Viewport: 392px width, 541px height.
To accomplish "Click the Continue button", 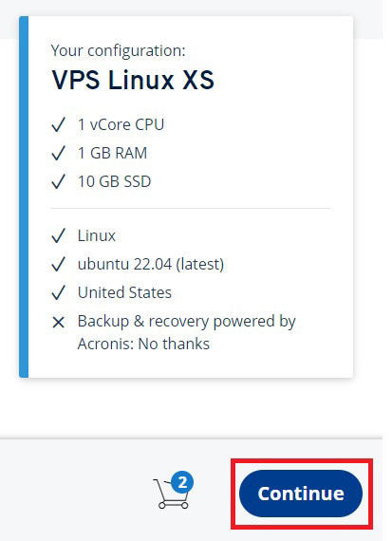I will [x=301, y=494].
